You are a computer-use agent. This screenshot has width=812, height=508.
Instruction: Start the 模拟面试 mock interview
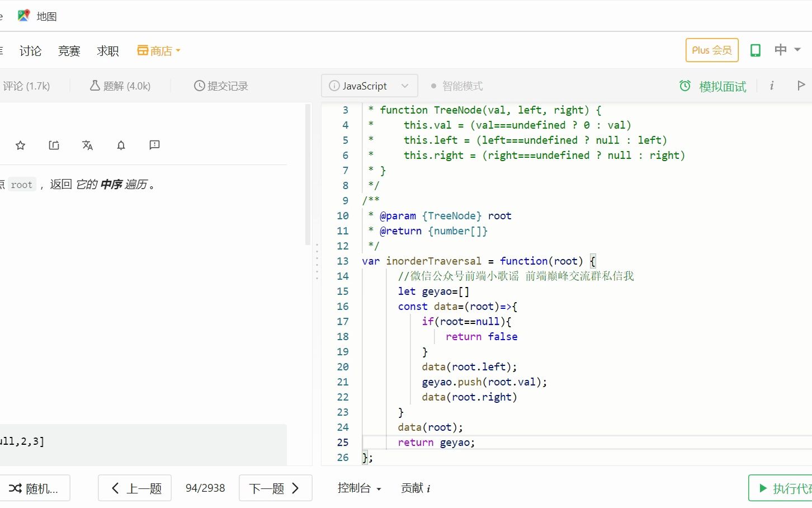[713, 86]
